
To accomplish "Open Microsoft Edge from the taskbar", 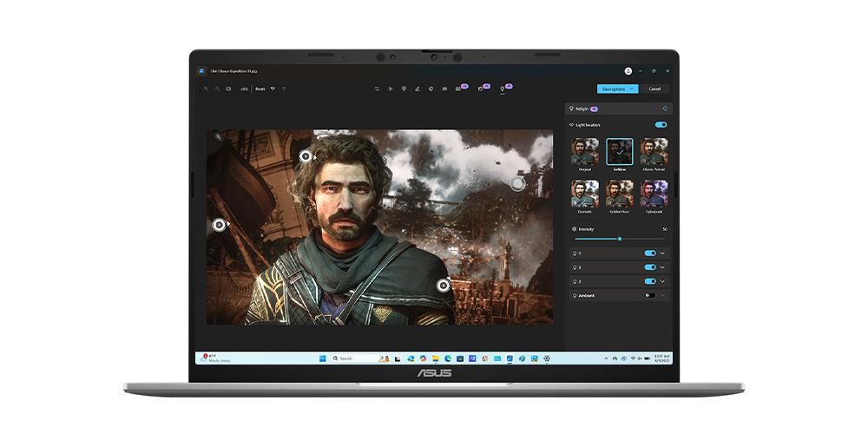I will pyautogui.click(x=448, y=358).
